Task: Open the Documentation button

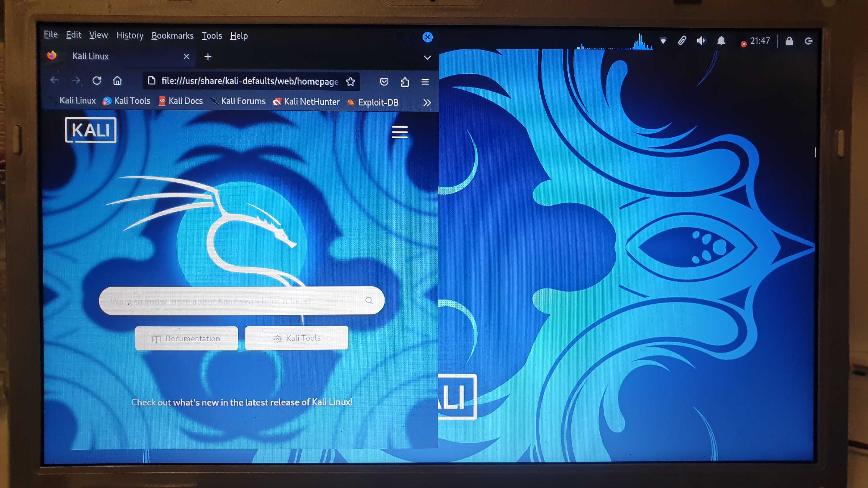Action: [186, 338]
